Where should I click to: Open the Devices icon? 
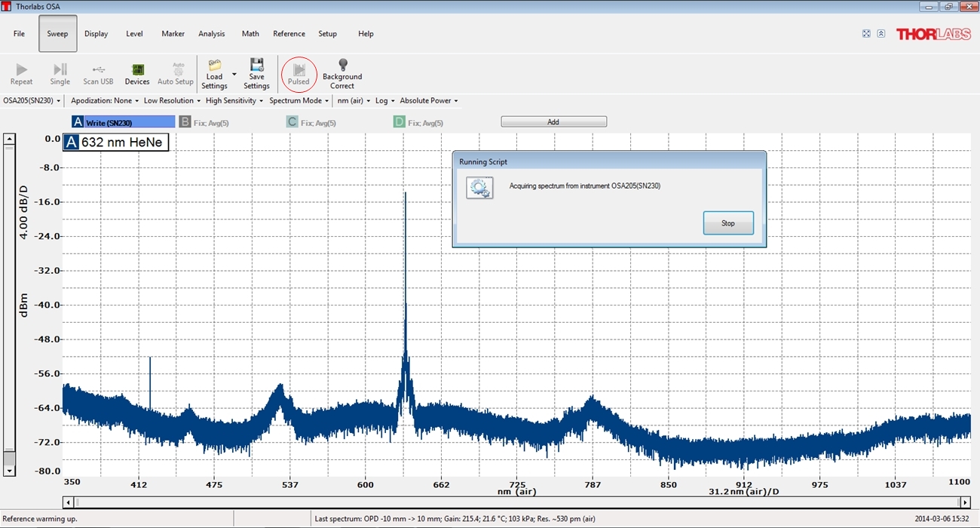[137, 69]
